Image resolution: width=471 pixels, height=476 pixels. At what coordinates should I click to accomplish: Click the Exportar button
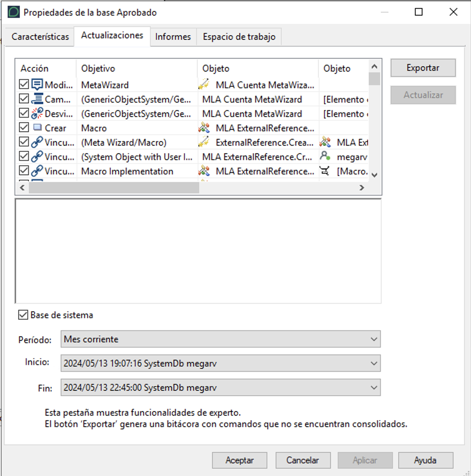pos(423,68)
